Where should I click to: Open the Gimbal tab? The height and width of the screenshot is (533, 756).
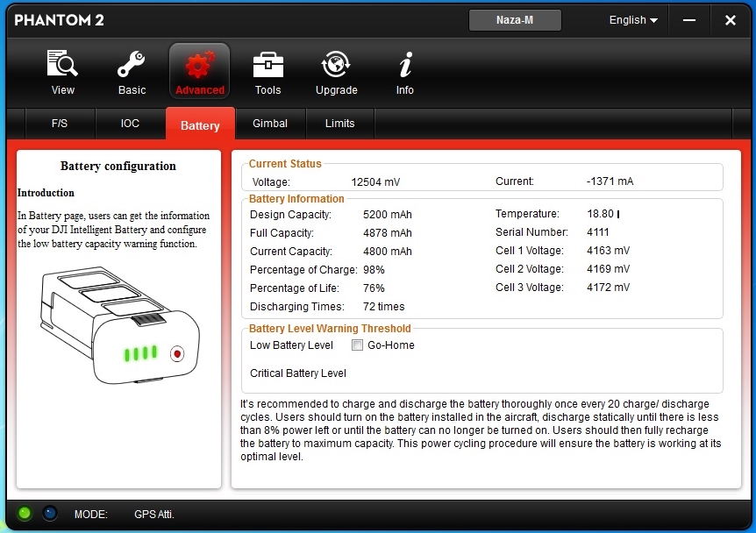pyautogui.click(x=270, y=124)
